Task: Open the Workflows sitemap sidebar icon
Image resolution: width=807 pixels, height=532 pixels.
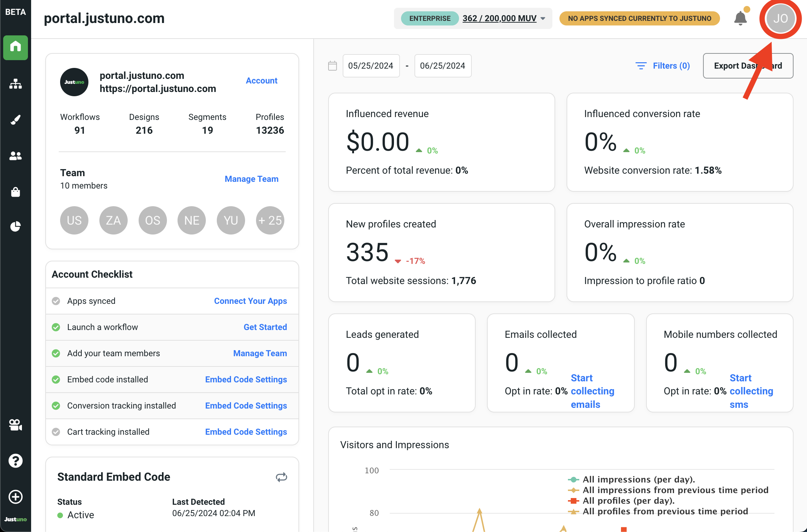Action: click(16, 84)
